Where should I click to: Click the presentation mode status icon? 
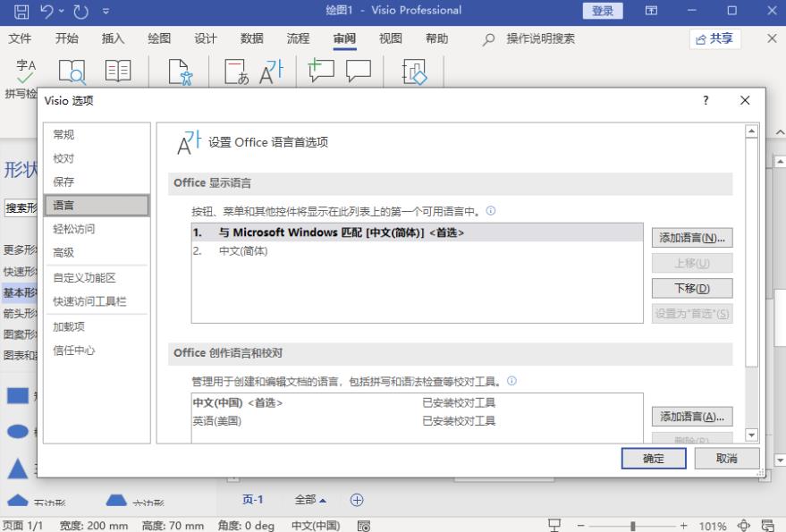554,525
